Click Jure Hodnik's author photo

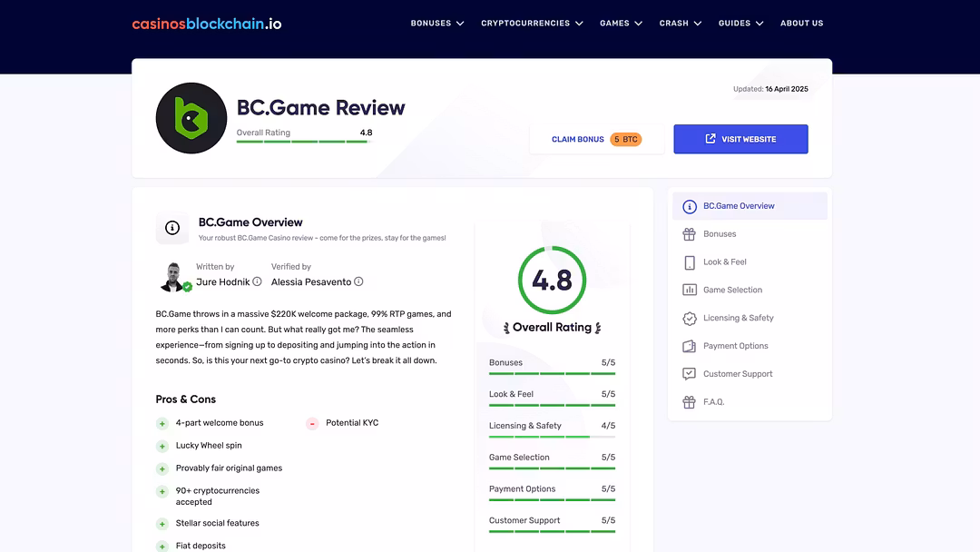[173, 277]
